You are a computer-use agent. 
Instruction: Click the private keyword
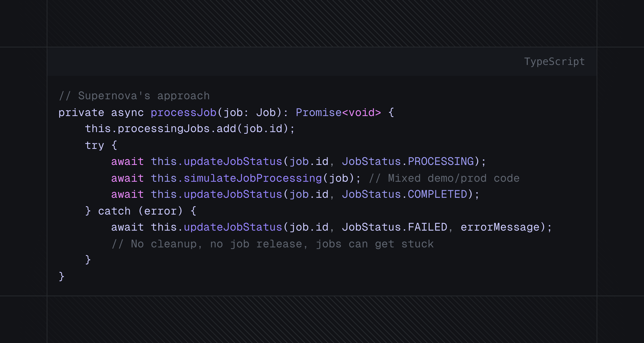click(81, 113)
